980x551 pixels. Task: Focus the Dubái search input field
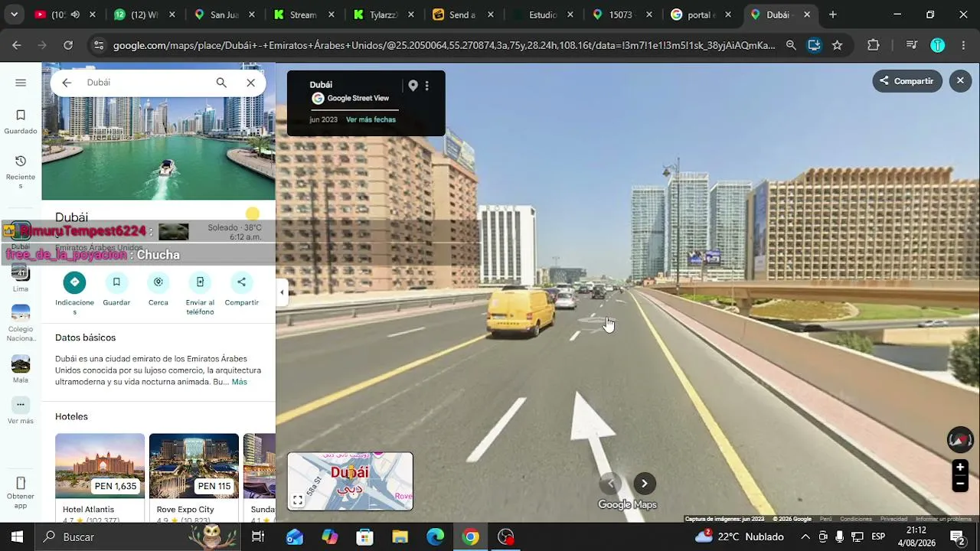click(x=145, y=83)
